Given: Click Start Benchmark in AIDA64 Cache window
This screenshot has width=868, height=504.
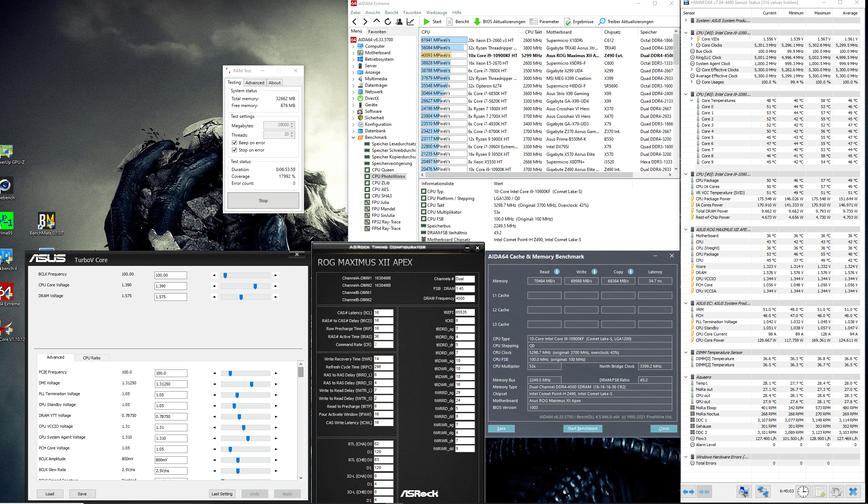Looking at the screenshot, I should click(x=583, y=428).
